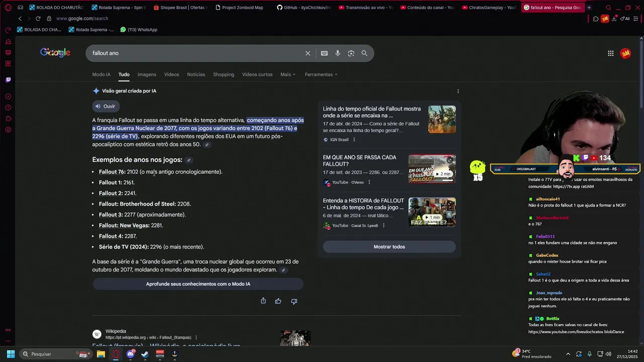Click the Windows taskbar Pesquisar search box

pos(55,354)
